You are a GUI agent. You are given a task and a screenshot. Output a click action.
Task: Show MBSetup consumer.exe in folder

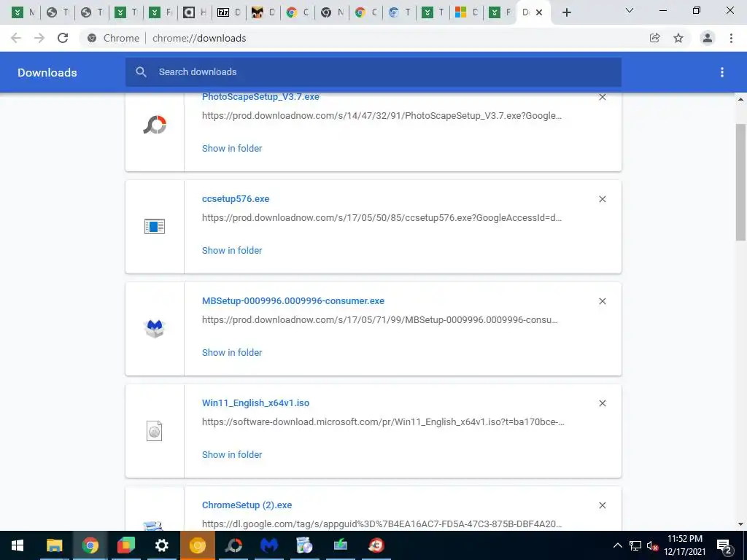pos(232,353)
